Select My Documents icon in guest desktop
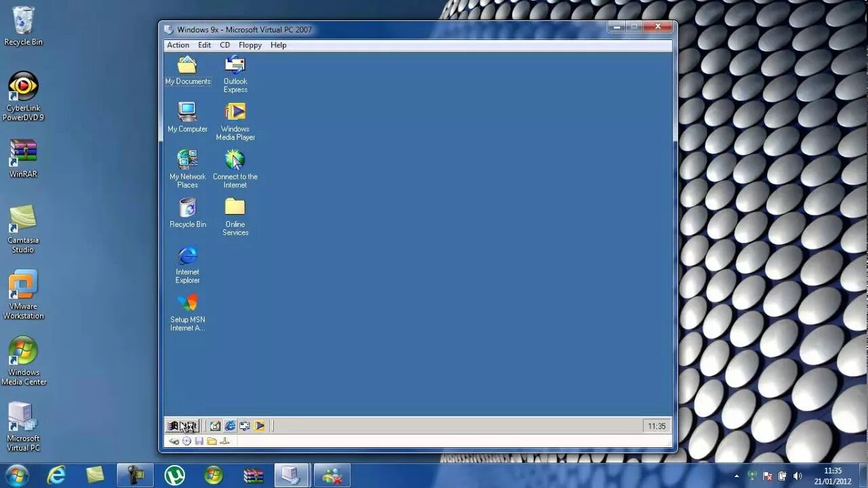Image resolution: width=868 pixels, height=488 pixels. coord(188,70)
